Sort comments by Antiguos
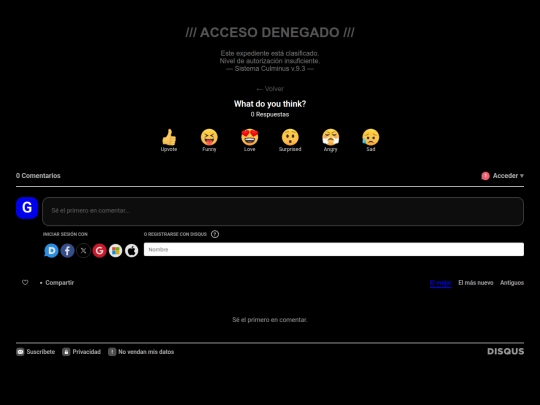Screen dimensions: 540x405 point(512,283)
